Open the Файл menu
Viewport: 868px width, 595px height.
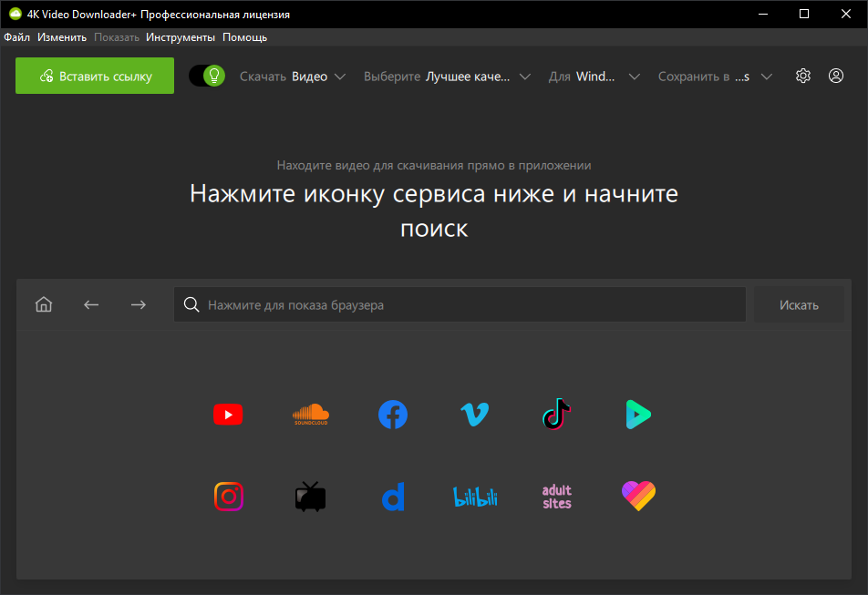click(16, 36)
